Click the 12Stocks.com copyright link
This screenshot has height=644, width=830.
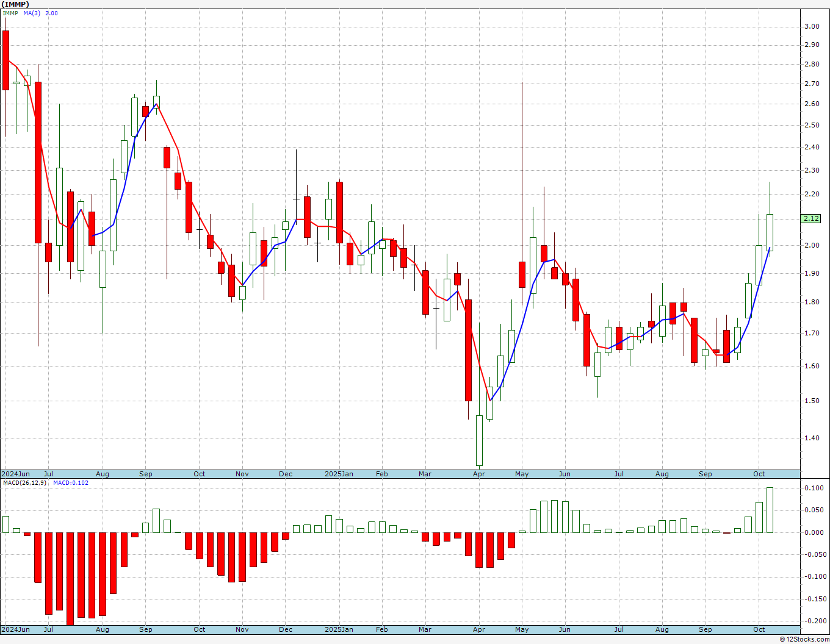804,639
